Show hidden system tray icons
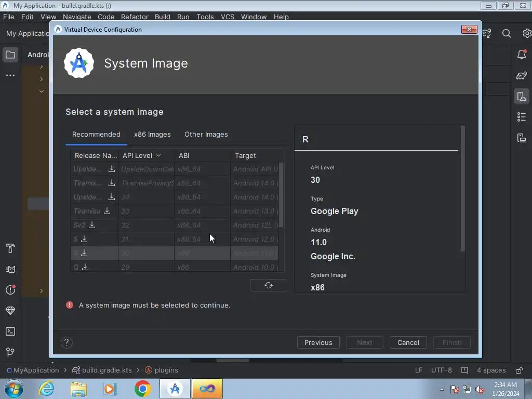Image resolution: width=532 pixels, height=399 pixels. (x=442, y=389)
